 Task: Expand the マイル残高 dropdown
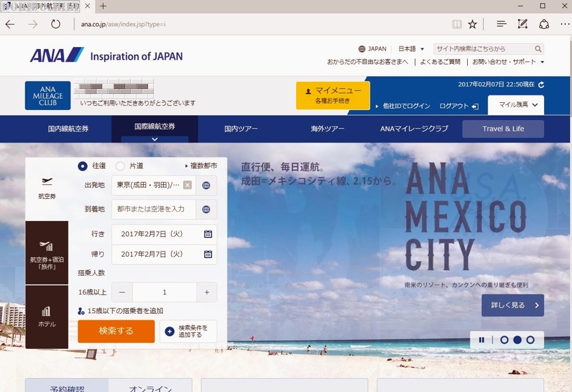click(x=516, y=105)
